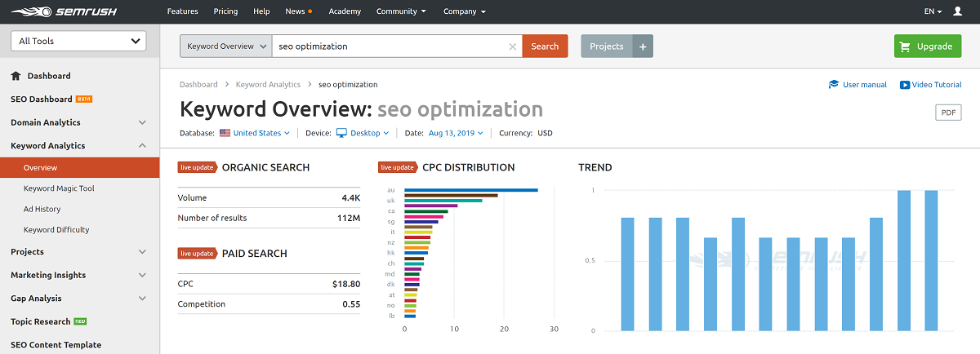The width and height of the screenshot is (980, 354).
Task: Open Ad History in sidebar
Action: point(42,209)
